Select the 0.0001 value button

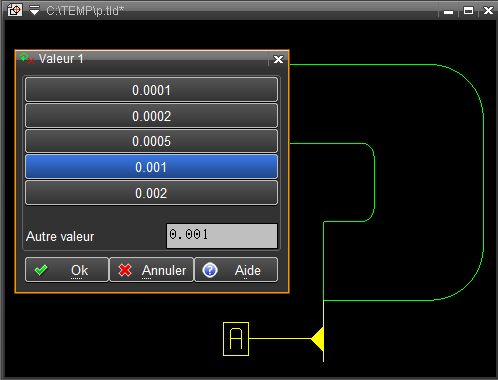(x=151, y=90)
